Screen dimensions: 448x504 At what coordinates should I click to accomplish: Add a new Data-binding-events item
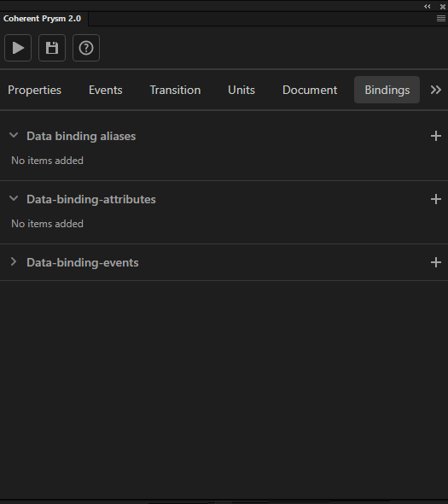coord(436,262)
